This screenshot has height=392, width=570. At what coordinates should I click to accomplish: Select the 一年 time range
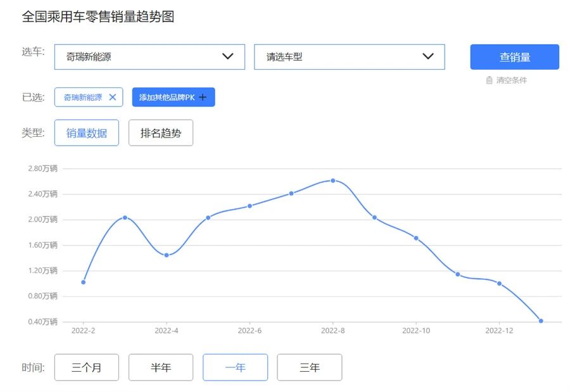(x=235, y=367)
